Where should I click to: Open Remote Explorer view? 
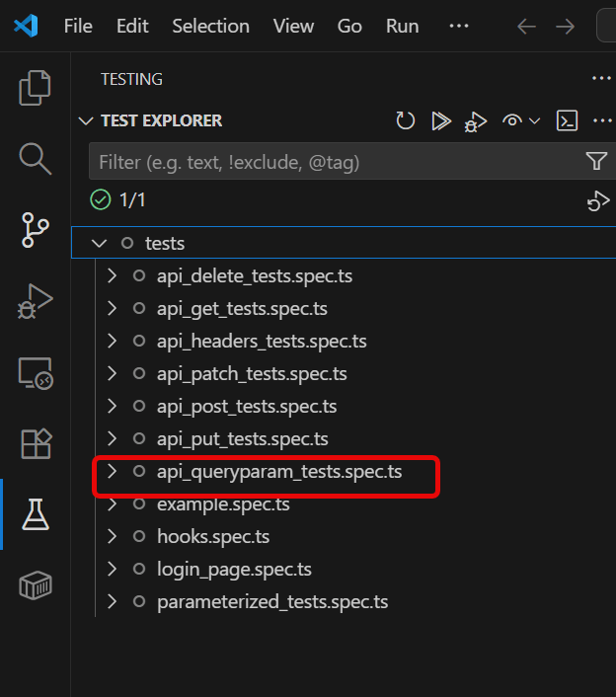point(35,372)
